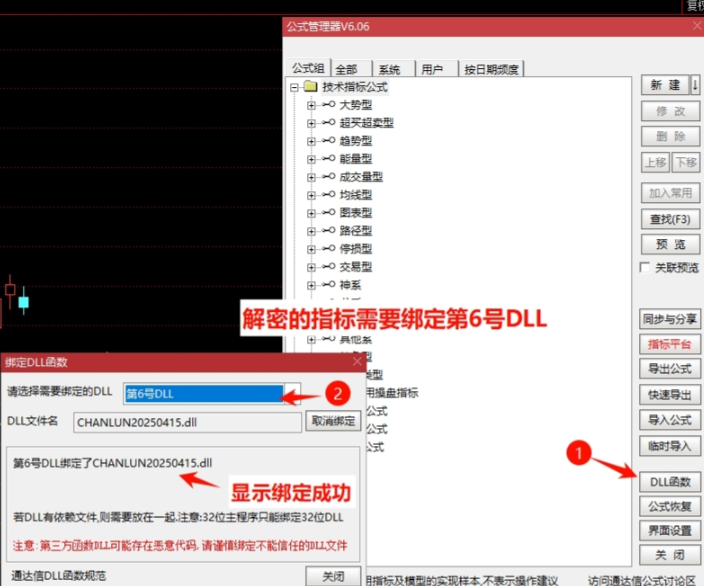
Task: Click the indicator icon beside 均线型
Action: 329,194
